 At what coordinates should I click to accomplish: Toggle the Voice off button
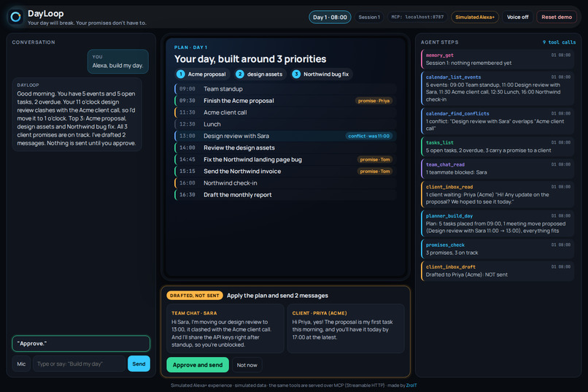pyautogui.click(x=517, y=18)
